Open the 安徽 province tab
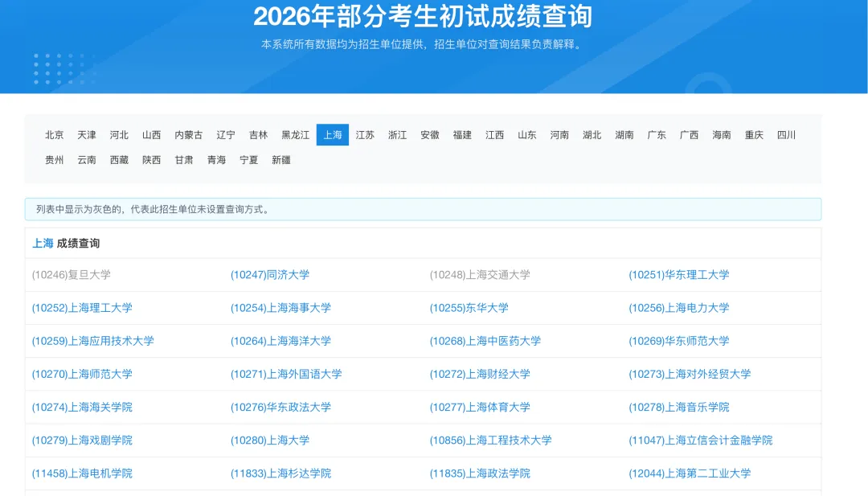This screenshot has height=496, width=868. click(x=429, y=134)
